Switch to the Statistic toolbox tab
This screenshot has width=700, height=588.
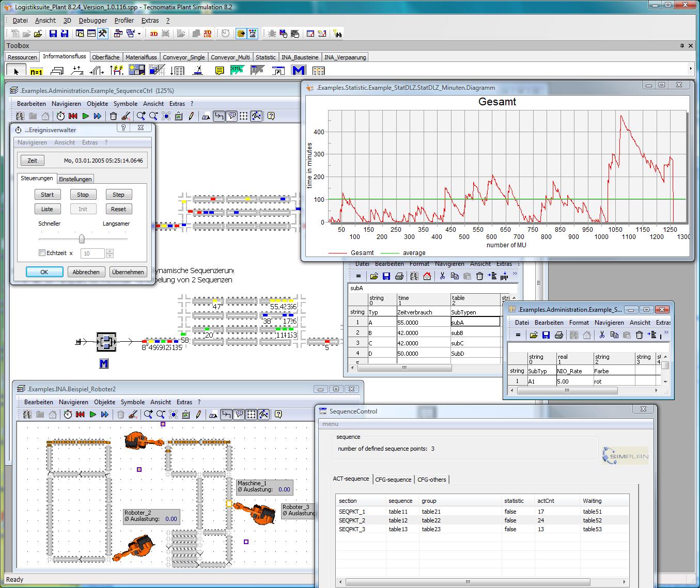pos(266,57)
